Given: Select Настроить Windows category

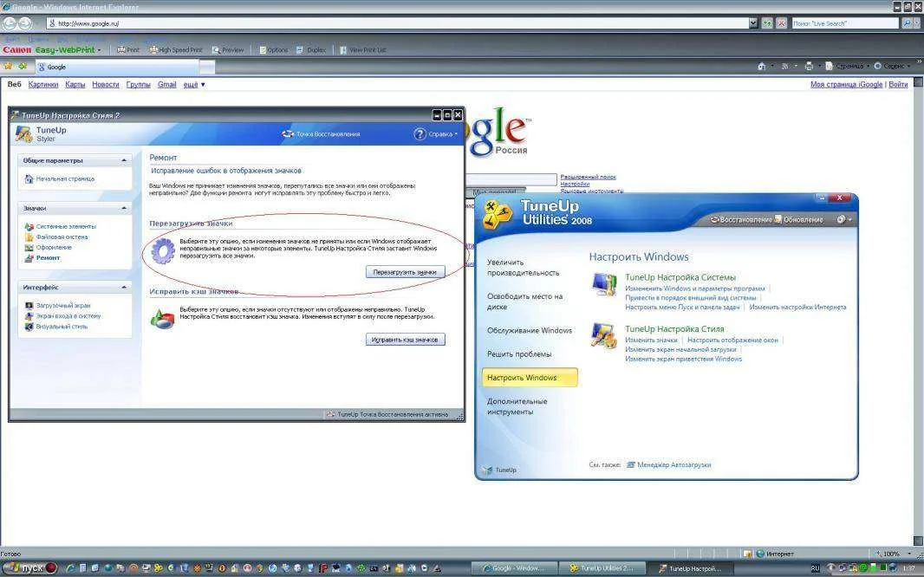Looking at the screenshot, I should click(x=530, y=378).
